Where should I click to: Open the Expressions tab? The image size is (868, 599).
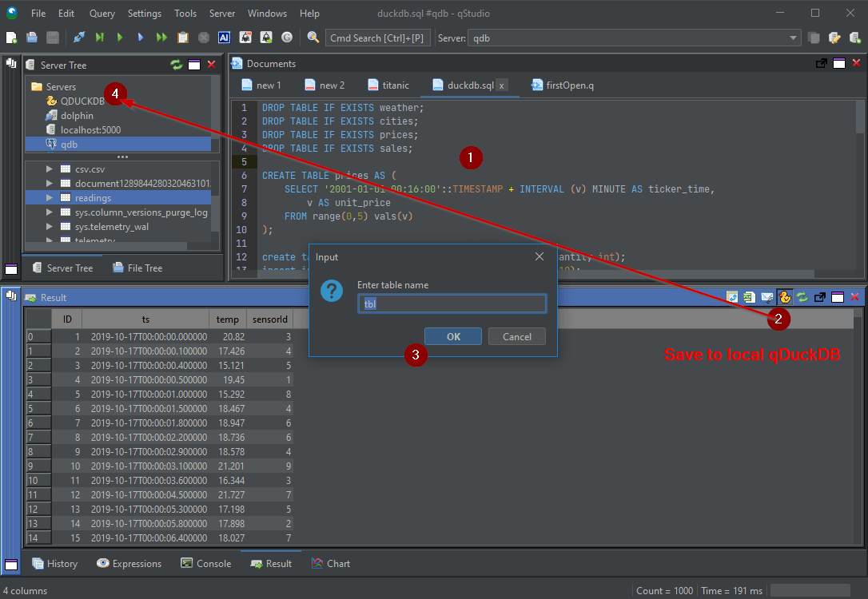click(x=129, y=564)
